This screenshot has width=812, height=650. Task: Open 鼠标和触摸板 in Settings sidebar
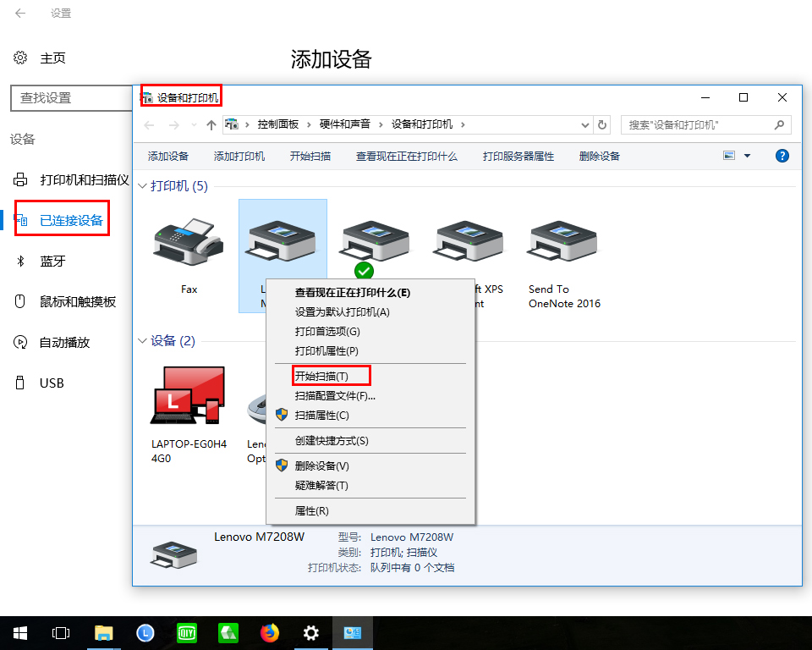pos(66,301)
